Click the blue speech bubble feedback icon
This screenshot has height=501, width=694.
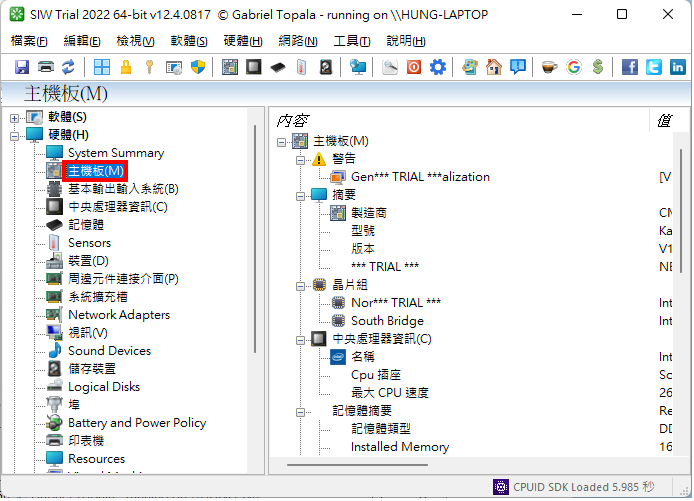pyautogui.click(x=517, y=67)
